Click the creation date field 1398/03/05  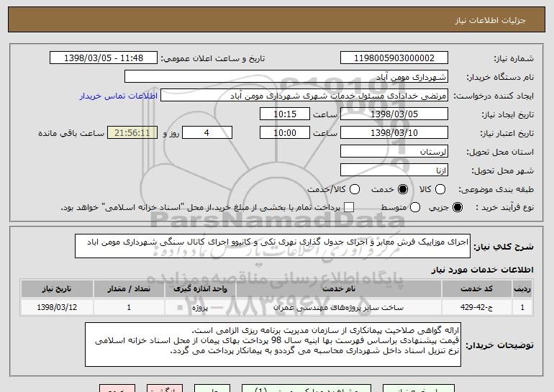(394, 114)
